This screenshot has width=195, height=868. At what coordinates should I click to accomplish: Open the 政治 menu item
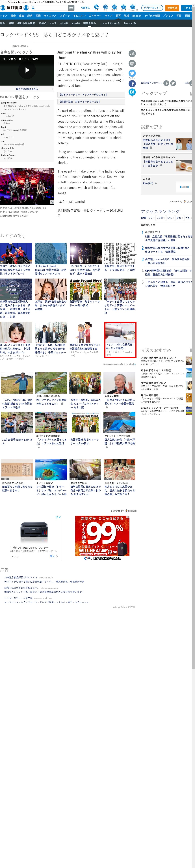point(21,16)
